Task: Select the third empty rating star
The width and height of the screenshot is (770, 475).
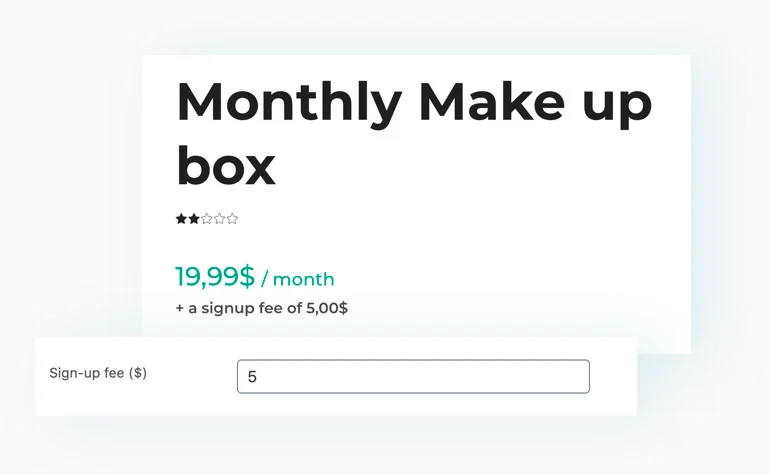Action: tap(207, 219)
